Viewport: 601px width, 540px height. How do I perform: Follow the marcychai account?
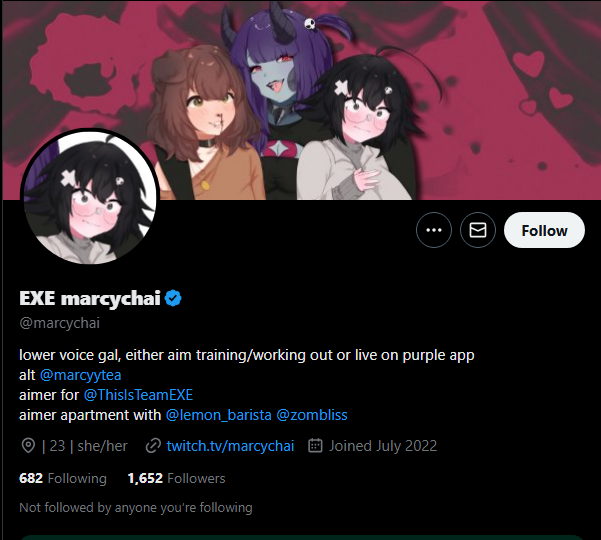[544, 230]
